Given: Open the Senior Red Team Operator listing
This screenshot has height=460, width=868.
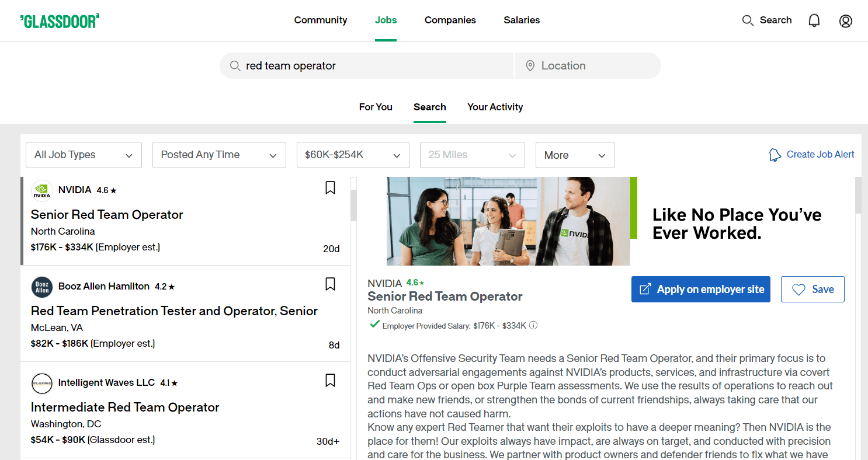Looking at the screenshot, I should tap(107, 215).
